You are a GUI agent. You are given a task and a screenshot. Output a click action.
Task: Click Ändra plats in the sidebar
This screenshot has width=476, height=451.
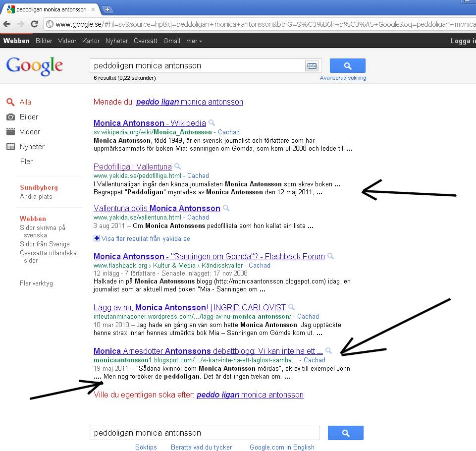[x=36, y=196]
